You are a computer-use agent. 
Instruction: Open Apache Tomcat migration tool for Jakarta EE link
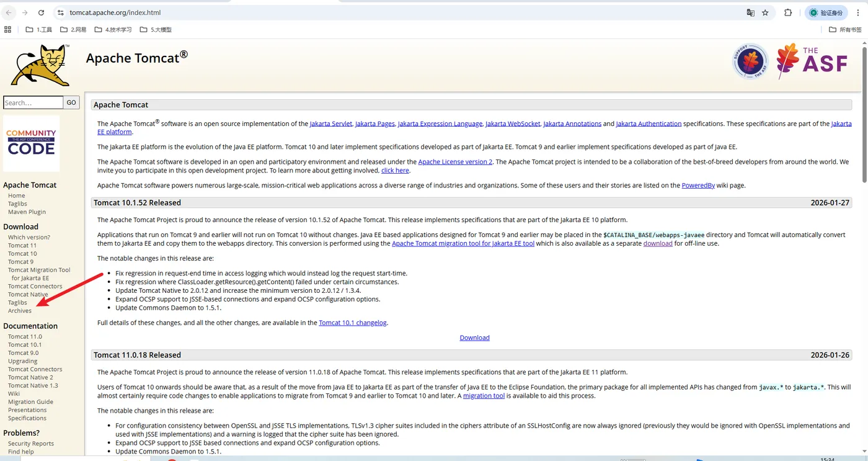tap(463, 243)
